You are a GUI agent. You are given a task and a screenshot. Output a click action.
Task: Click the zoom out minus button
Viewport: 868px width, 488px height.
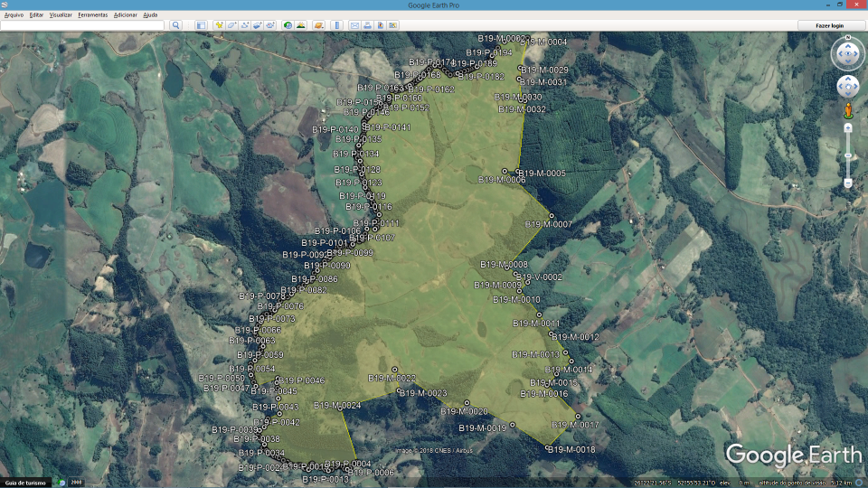[x=847, y=183]
